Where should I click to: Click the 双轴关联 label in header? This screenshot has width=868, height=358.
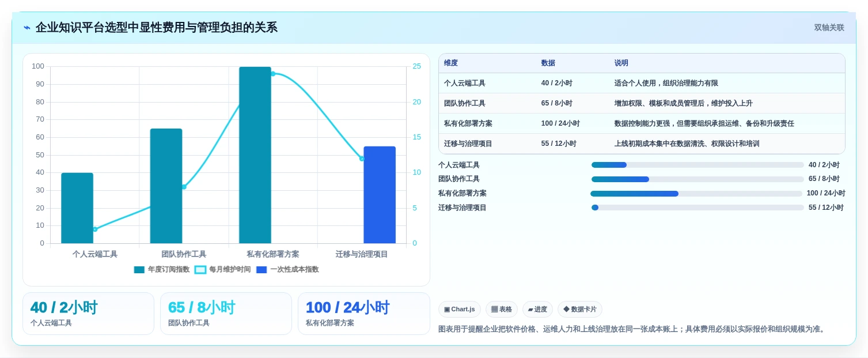tap(829, 28)
